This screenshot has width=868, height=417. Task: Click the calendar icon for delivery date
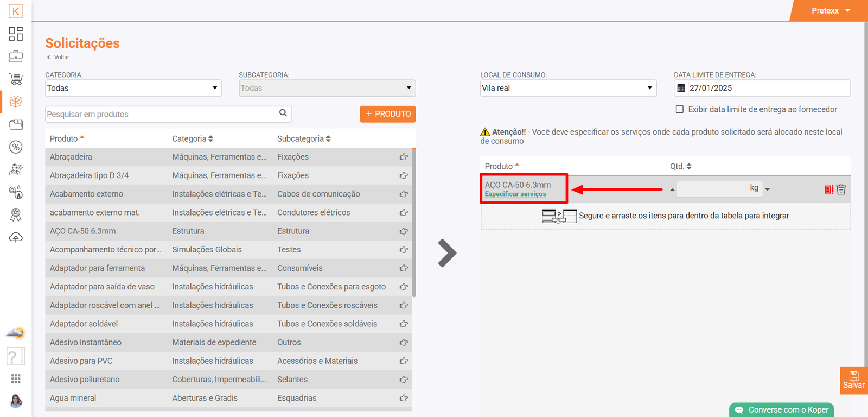[681, 88]
